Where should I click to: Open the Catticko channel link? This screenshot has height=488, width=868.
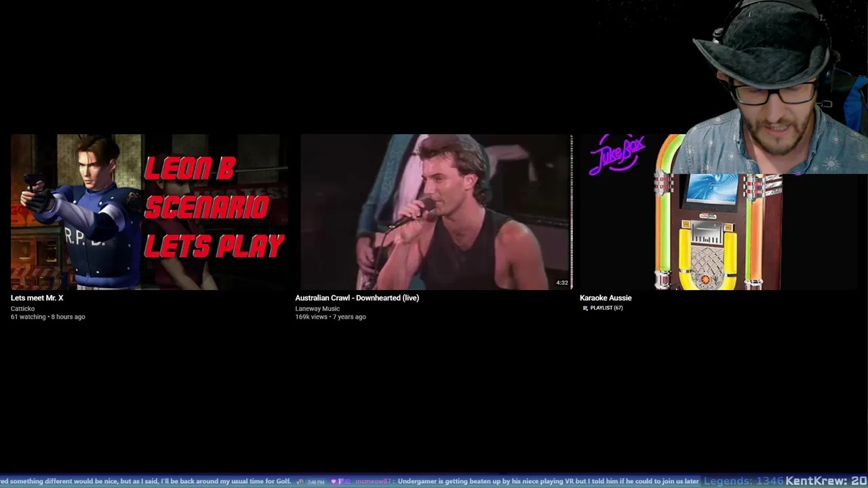pyautogui.click(x=22, y=309)
